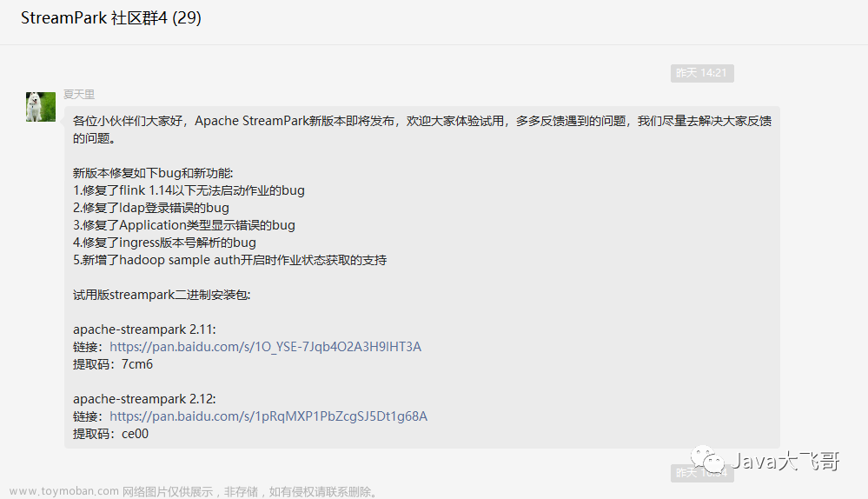
Task: Click the line 3.修复了Application类型显示错误的bug
Action: click(x=184, y=225)
